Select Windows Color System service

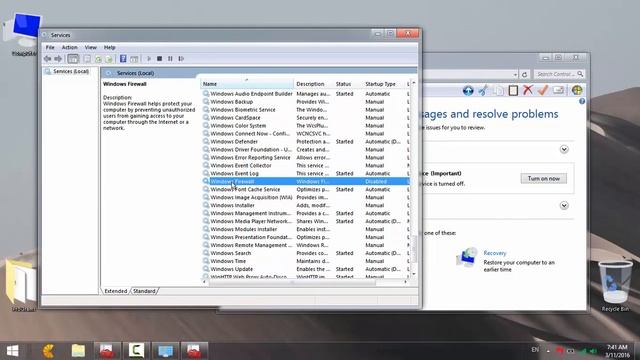(306, 126)
